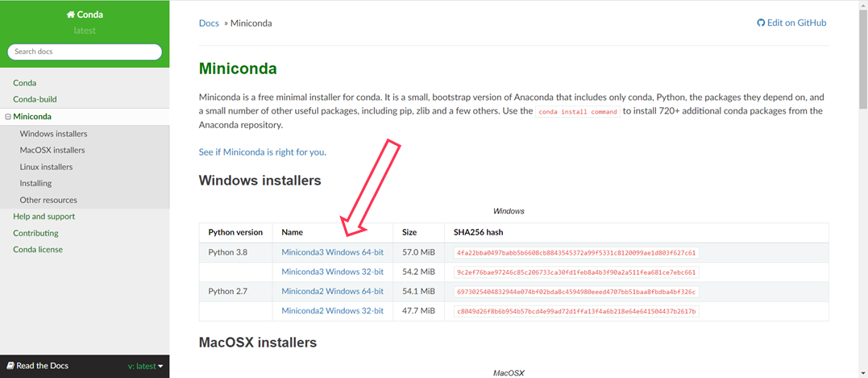Click the MacOSX installers heading

point(257,342)
